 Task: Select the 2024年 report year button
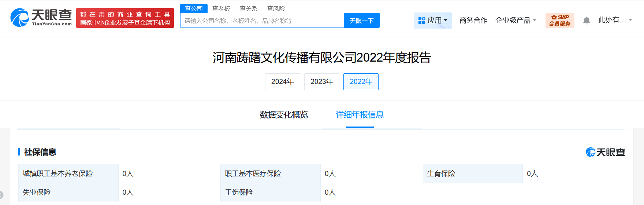tap(282, 82)
